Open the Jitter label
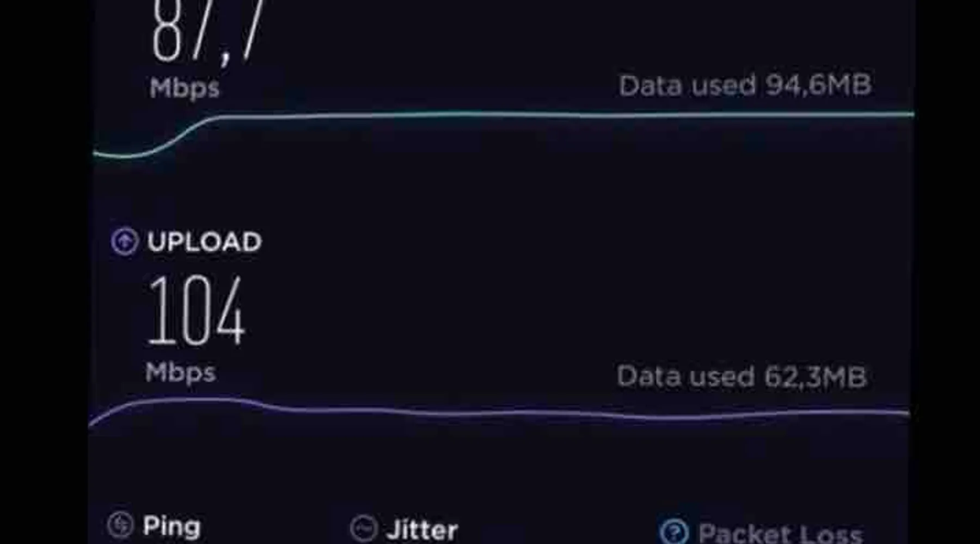The width and height of the screenshot is (980, 544). click(x=422, y=530)
